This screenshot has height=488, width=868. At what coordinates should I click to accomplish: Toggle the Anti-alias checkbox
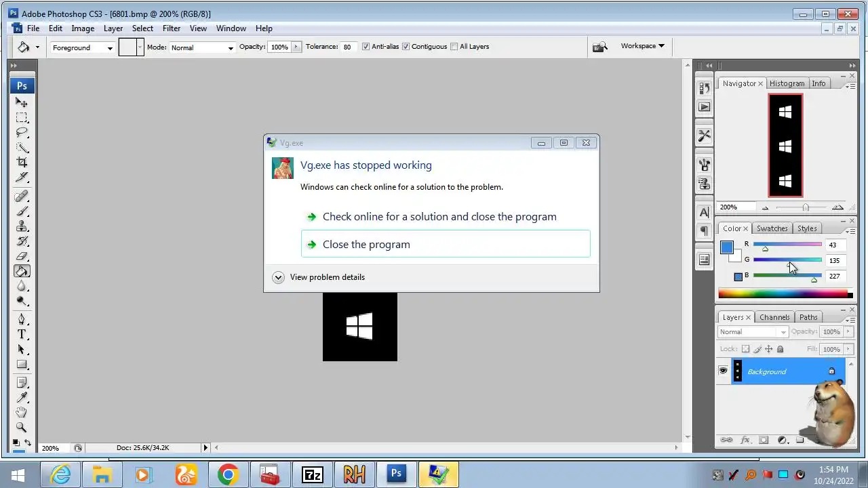click(366, 47)
